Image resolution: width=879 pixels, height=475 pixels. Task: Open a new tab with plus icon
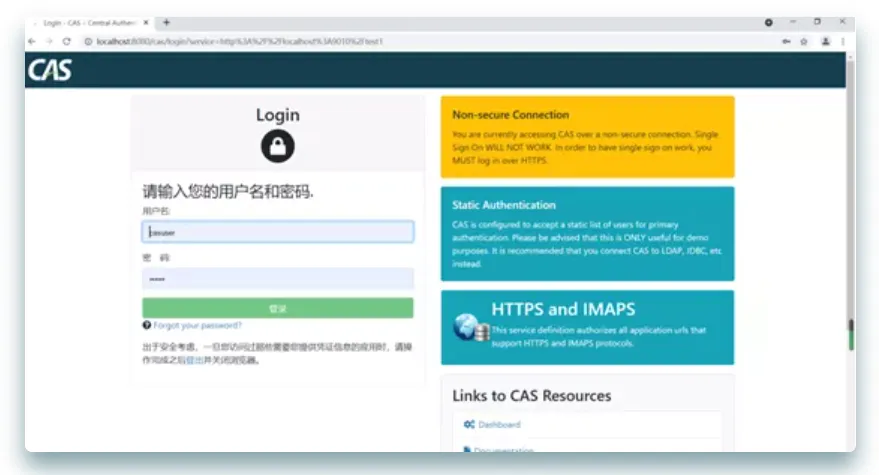click(166, 22)
